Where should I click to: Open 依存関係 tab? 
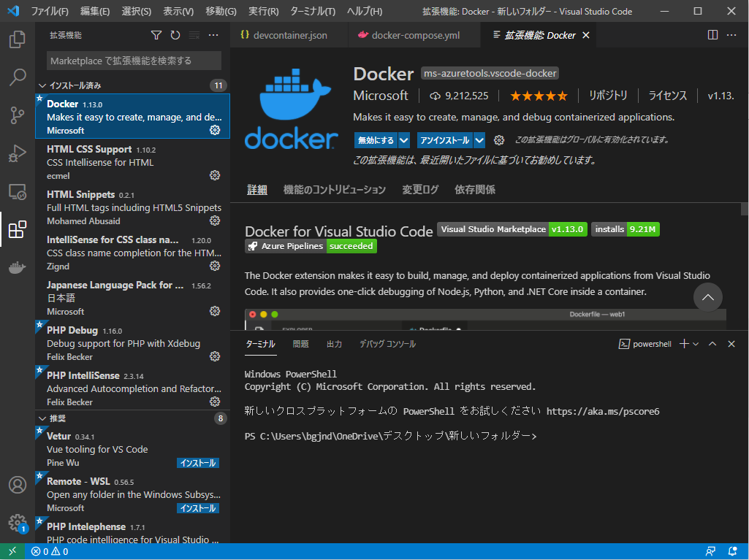(x=475, y=190)
